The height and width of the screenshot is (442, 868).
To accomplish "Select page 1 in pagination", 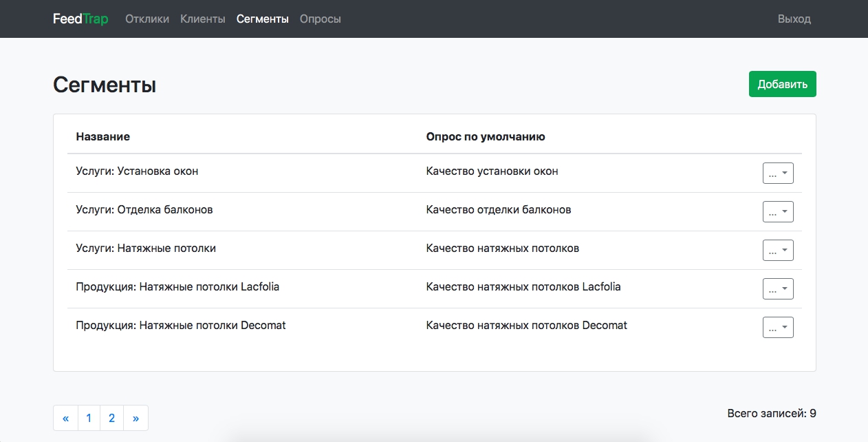I will coord(89,418).
